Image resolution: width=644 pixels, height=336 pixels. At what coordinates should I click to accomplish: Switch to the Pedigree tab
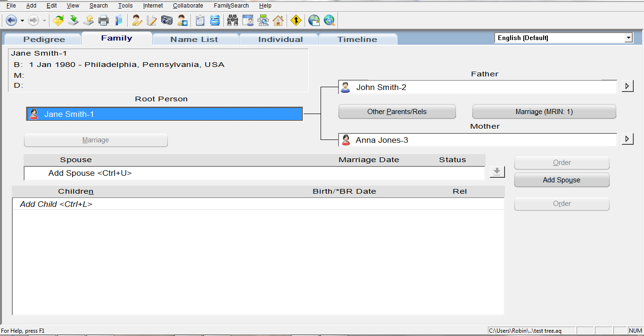click(x=42, y=39)
